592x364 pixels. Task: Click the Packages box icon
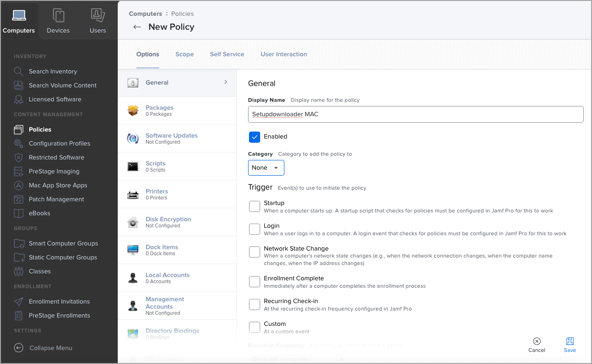(x=133, y=111)
